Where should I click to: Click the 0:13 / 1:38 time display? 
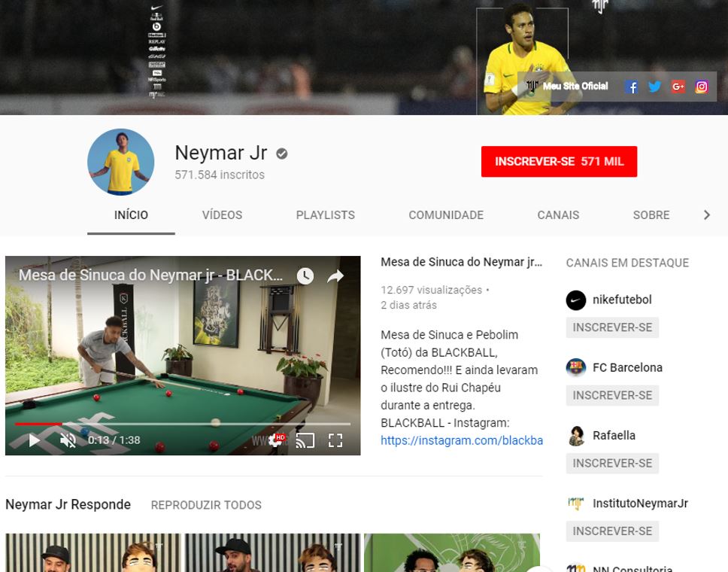[x=114, y=440]
